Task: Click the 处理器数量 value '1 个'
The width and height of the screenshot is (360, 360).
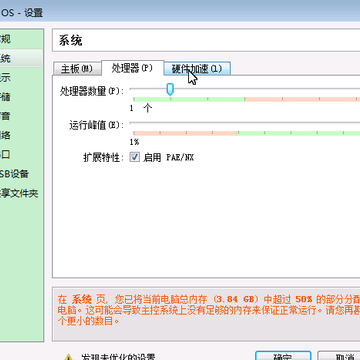Action: (141, 108)
